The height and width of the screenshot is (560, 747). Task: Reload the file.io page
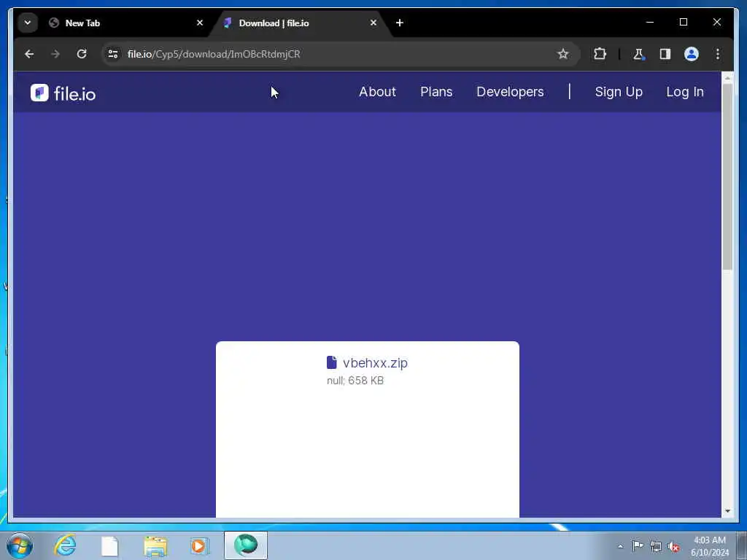point(82,54)
